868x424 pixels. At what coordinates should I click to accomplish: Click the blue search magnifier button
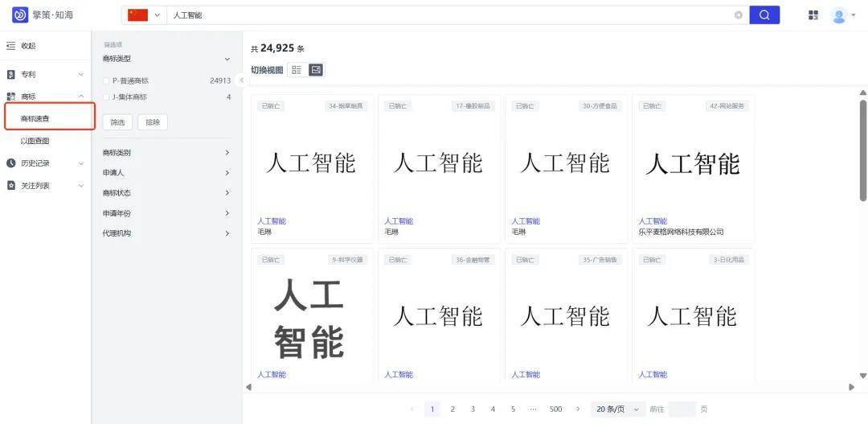click(x=764, y=15)
